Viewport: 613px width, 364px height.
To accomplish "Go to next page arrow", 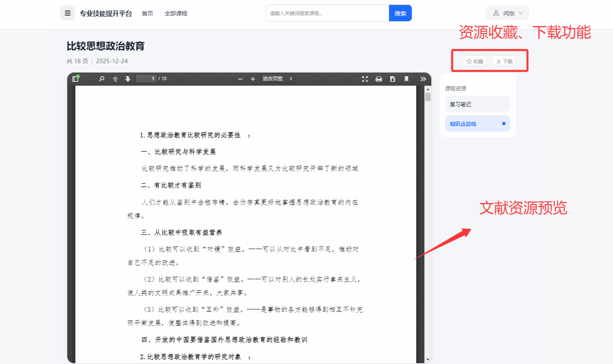I will tap(128, 79).
